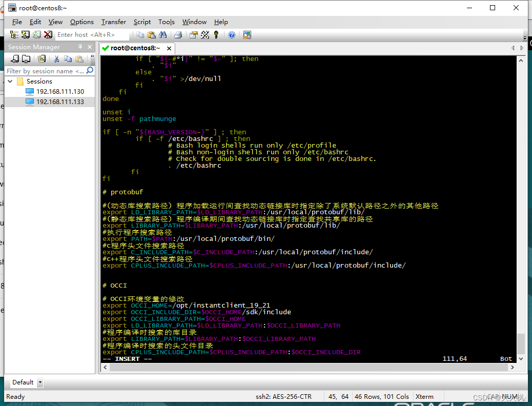532x406 pixels.
Task: Click the Disconnect session icon with red X
Action: tap(48, 35)
